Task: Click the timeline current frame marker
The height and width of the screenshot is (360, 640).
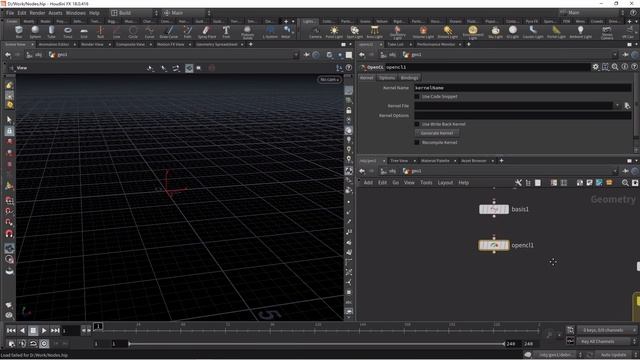Action: coord(98,326)
